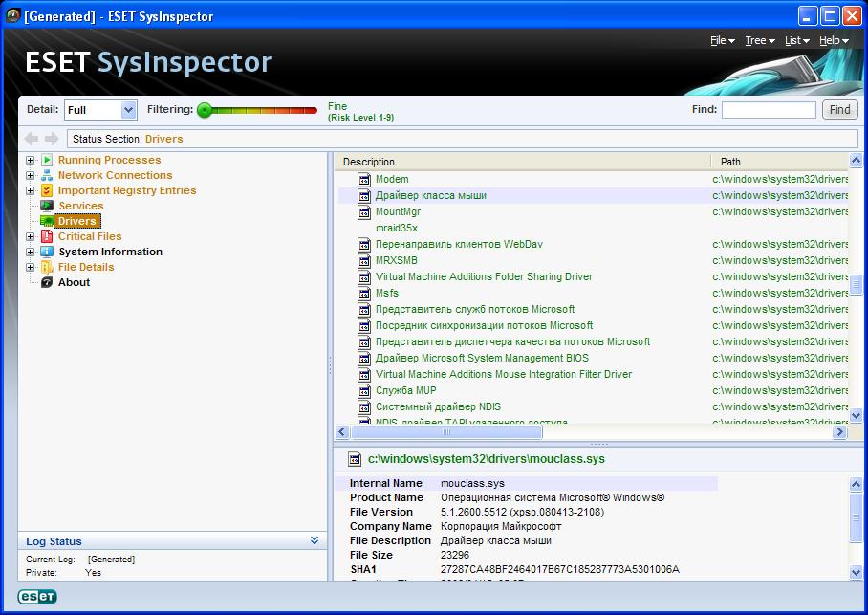The width and height of the screenshot is (868, 615).
Task: Click the Find button
Action: [839, 110]
